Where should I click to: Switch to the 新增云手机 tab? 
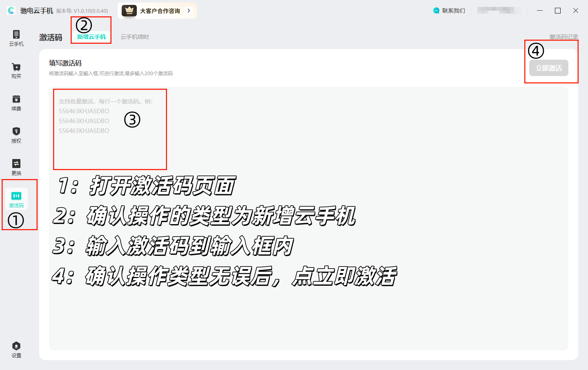click(91, 37)
